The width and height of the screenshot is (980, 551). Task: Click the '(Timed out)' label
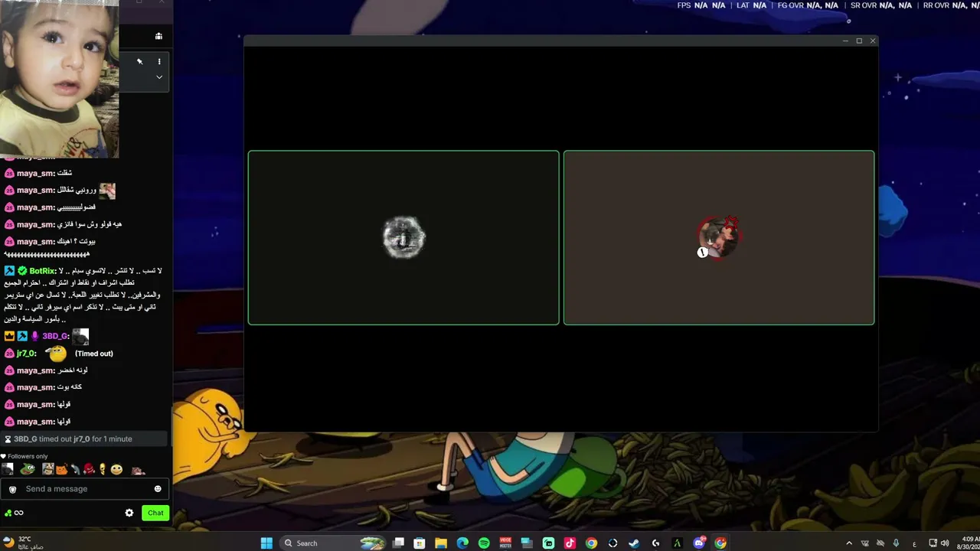tap(94, 354)
